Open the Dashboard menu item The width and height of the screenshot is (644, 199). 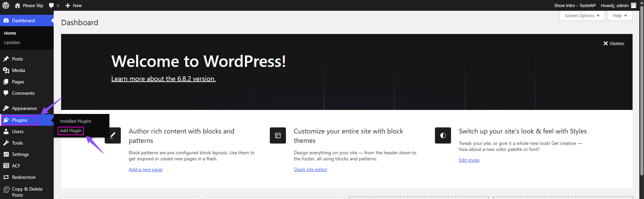click(23, 21)
